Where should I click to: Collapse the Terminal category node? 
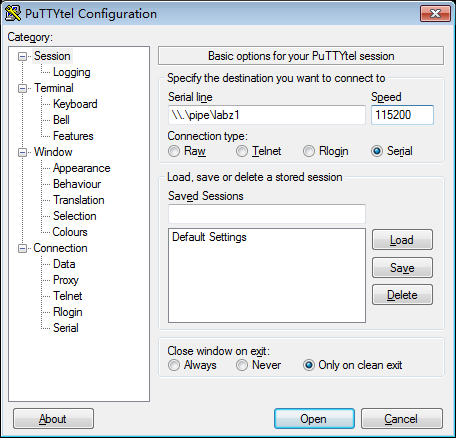[22, 88]
